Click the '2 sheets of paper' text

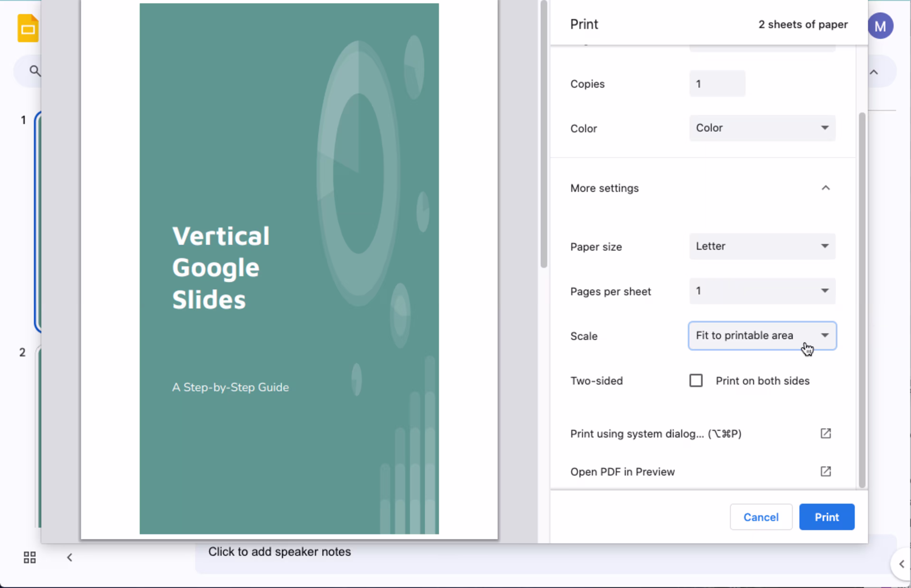(803, 24)
